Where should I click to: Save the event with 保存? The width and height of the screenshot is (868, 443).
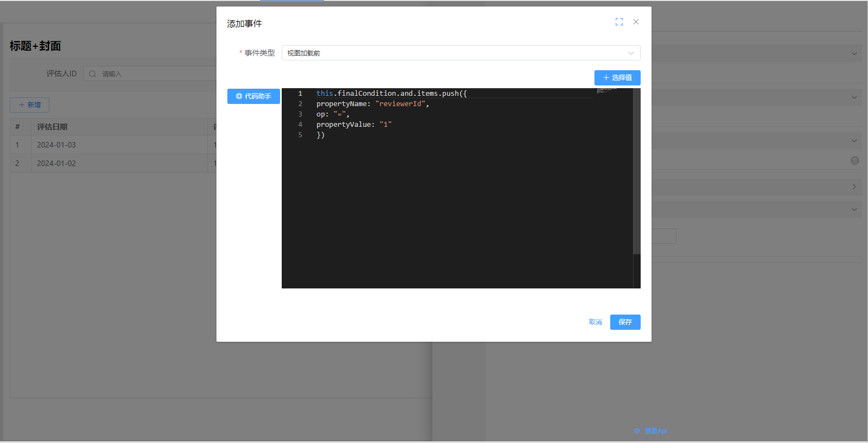625,322
